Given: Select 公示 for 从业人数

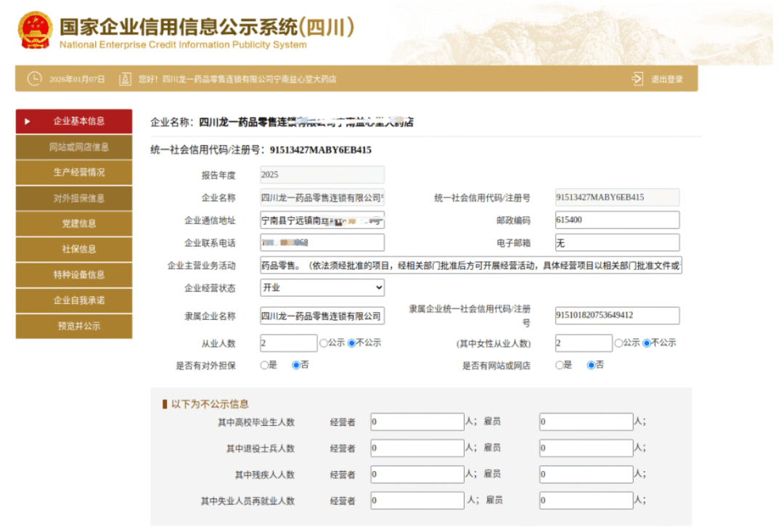Looking at the screenshot, I should 323,343.
